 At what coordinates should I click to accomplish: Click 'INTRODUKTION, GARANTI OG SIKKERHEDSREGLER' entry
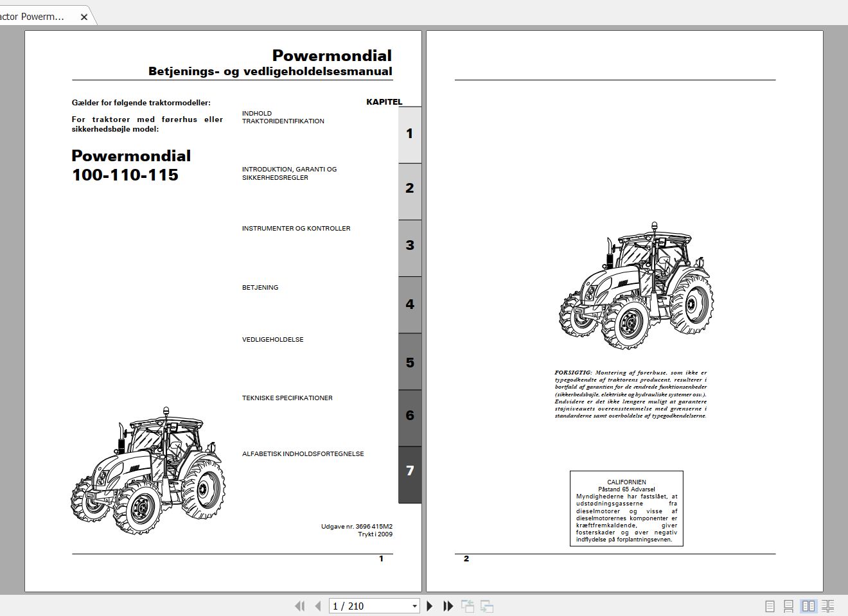point(289,173)
